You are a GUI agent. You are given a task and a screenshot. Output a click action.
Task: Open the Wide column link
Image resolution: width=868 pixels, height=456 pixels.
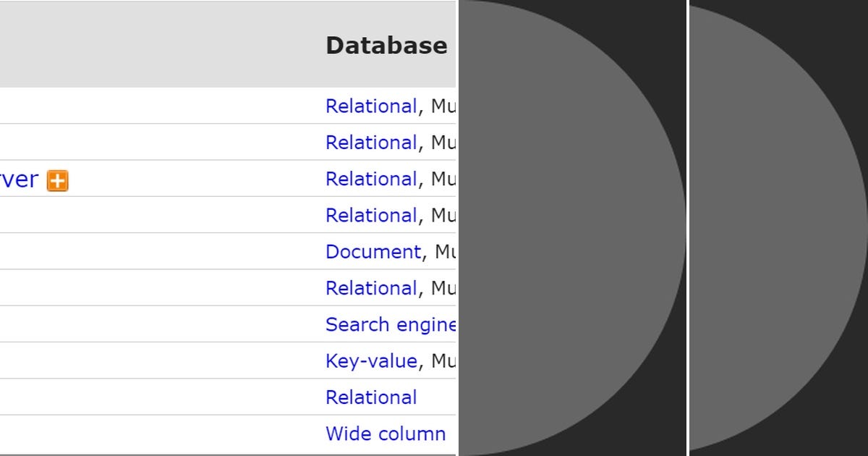[386, 433]
